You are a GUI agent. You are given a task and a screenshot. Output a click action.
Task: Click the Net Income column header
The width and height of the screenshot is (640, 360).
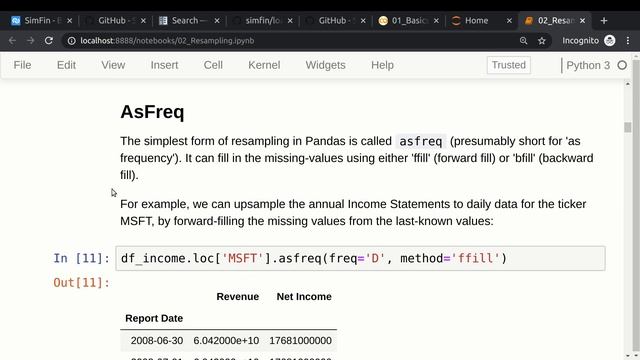[x=304, y=297]
